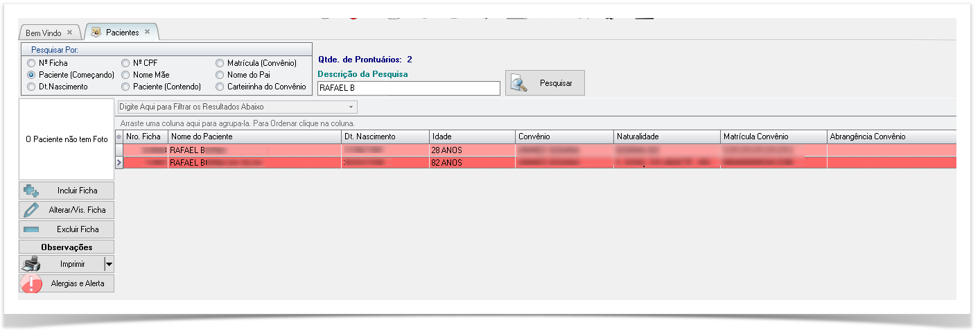This screenshot has width=980, height=334.
Task: Click the Descrição da Pesquisa text field
Action: tap(408, 88)
